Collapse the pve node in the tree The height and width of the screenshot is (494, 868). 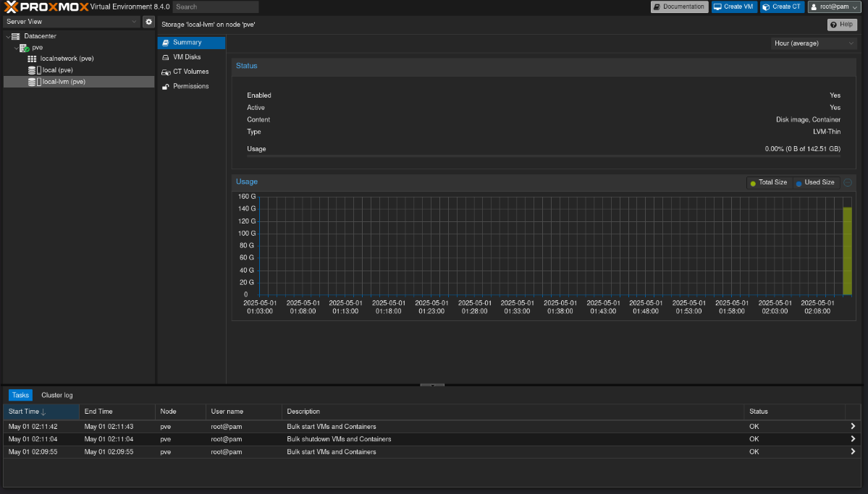pos(15,47)
